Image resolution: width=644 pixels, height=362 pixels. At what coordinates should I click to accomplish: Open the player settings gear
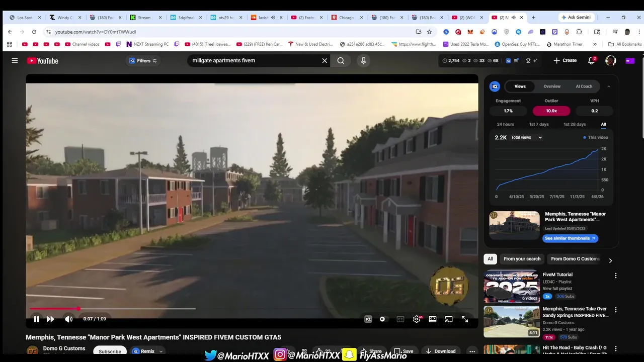(x=417, y=319)
